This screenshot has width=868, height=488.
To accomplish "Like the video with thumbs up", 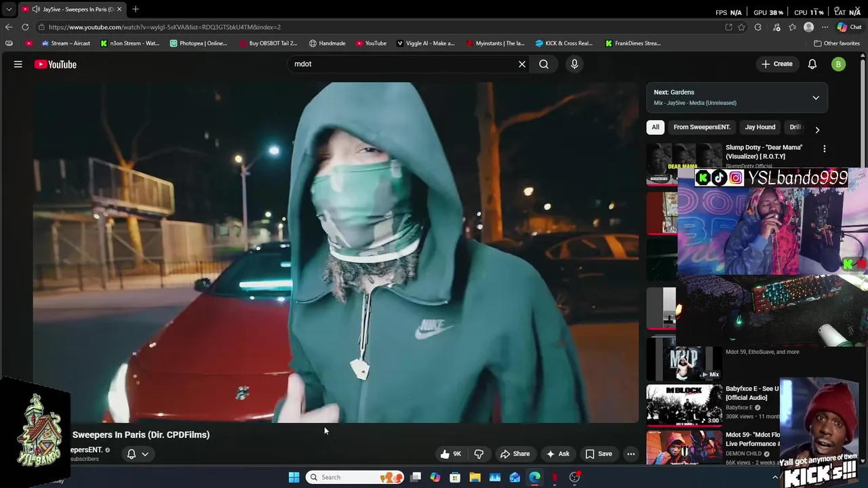I will (x=451, y=454).
